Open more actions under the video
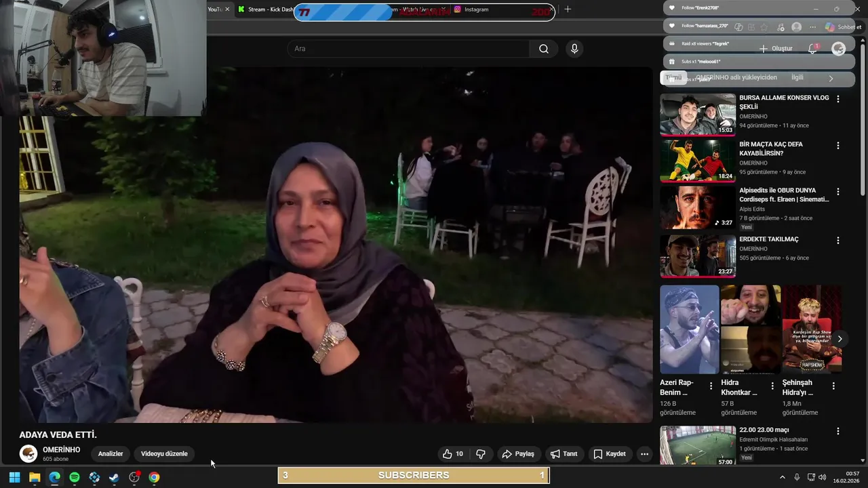 click(x=644, y=454)
